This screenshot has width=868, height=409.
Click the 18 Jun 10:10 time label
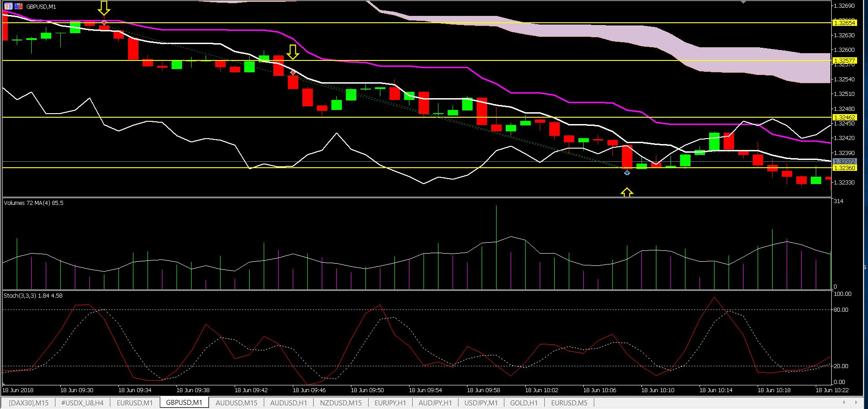[658, 390]
